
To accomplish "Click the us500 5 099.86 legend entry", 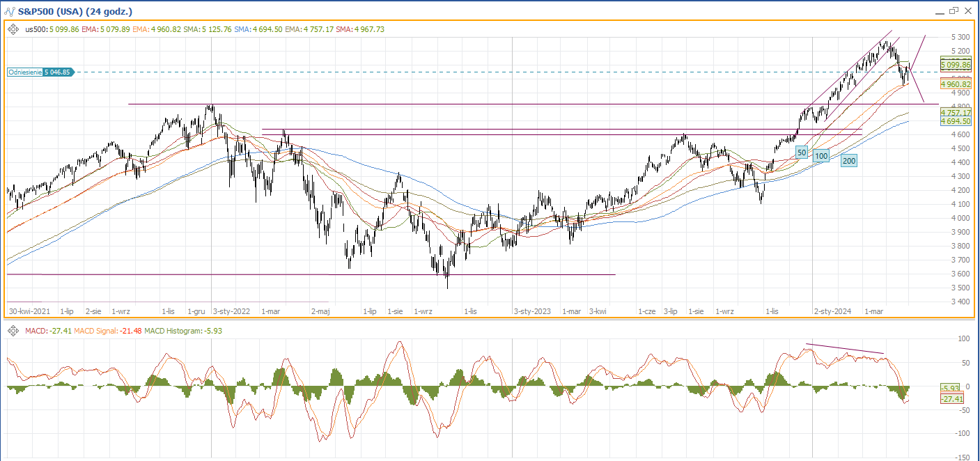I will 50,29.
